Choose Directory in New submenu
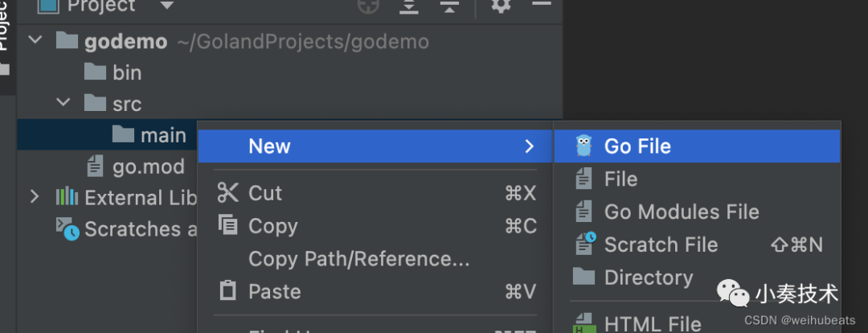 [648, 277]
